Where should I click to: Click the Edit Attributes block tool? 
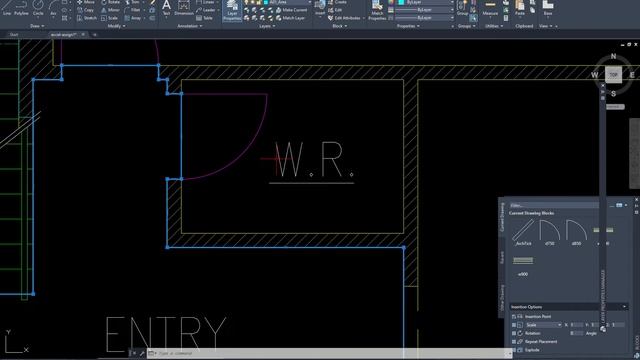[x=344, y=18]
